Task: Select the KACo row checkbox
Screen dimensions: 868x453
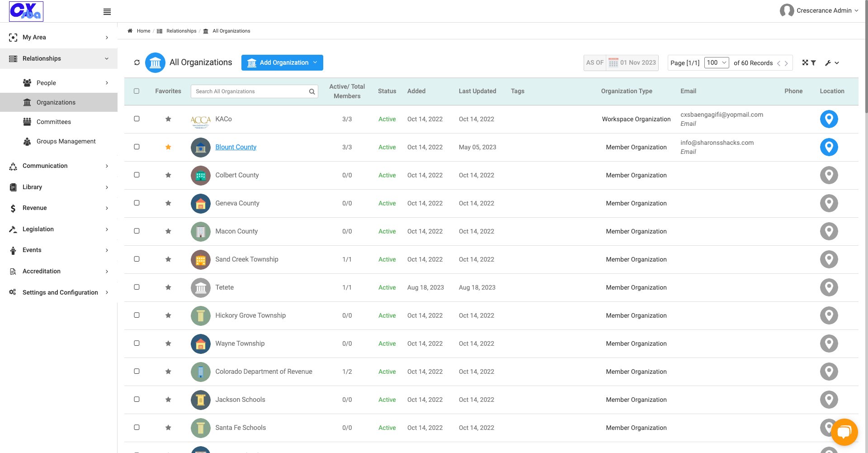Action: [137, 119]
